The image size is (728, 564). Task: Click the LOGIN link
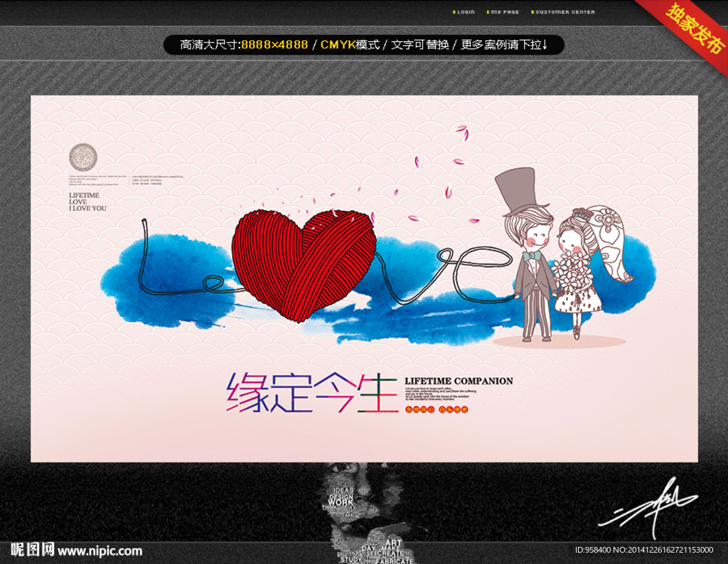(x=464, y=12)
